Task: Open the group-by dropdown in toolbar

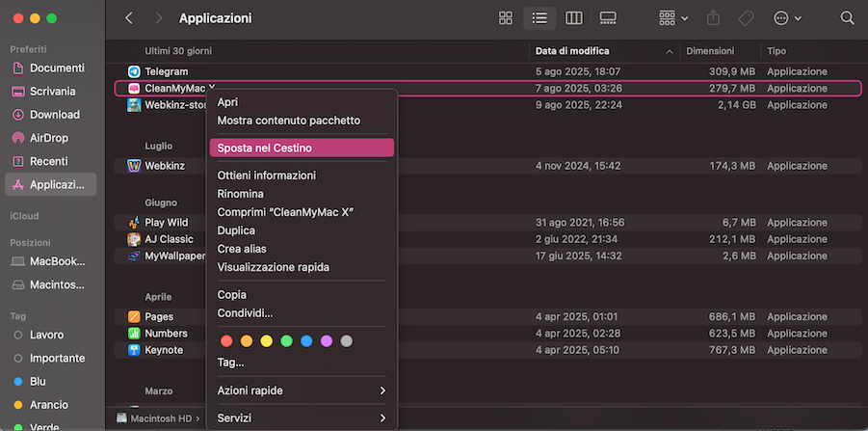Action: click(x=673, y=18)
